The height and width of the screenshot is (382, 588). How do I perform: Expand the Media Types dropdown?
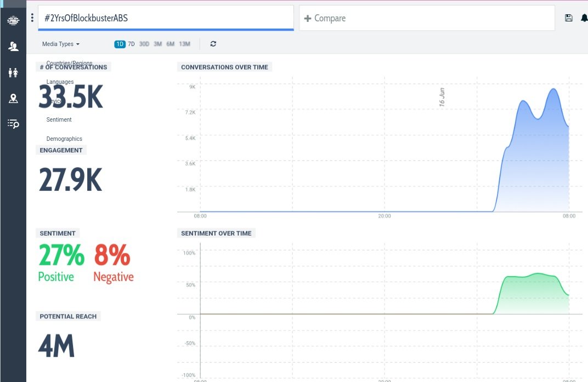pos(61,44)
